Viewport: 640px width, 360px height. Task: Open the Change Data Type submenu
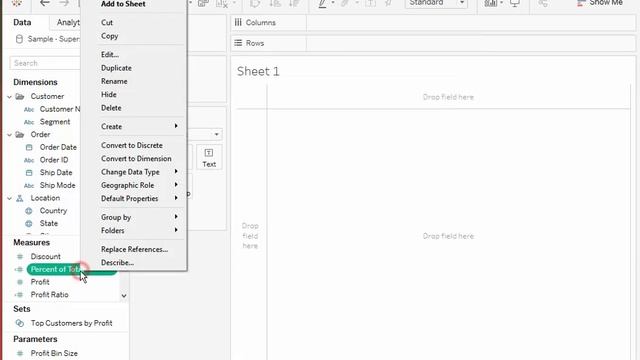pos(139,172)
